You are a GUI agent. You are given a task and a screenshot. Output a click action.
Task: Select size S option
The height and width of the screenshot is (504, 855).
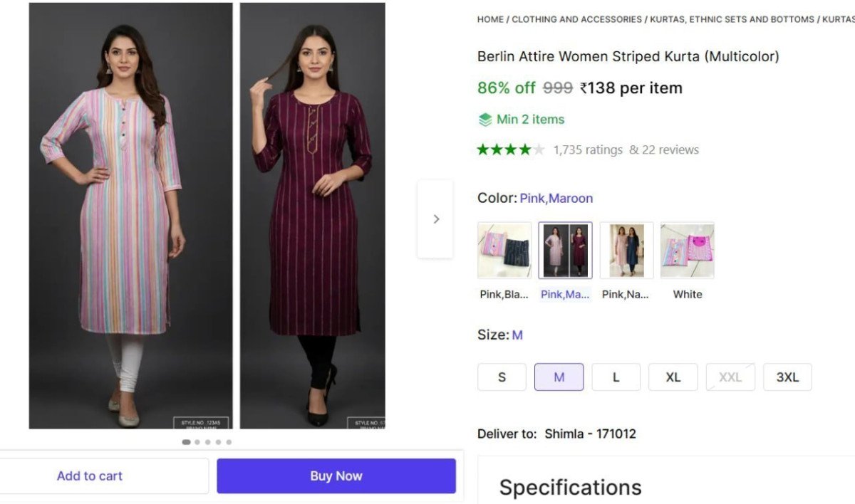pos(502,377)
